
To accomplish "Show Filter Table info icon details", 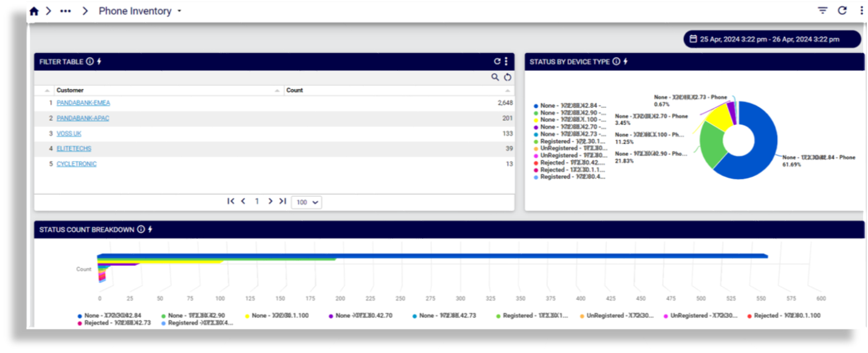I will [90, 62].
